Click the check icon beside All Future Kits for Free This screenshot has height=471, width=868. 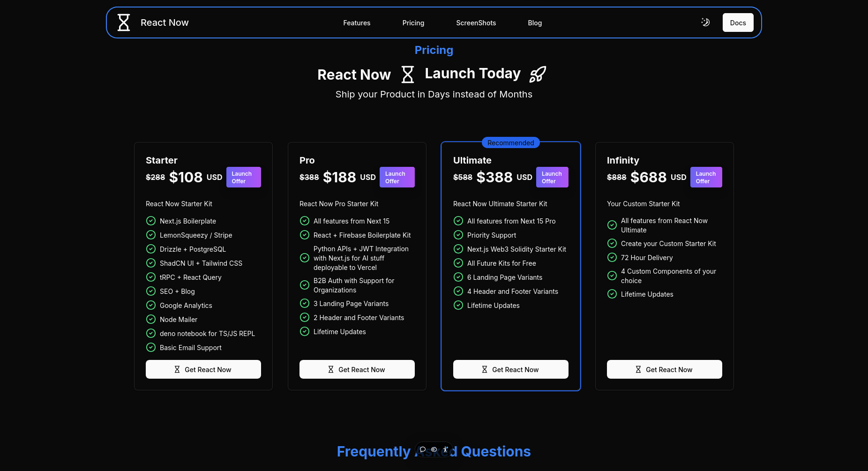(458, 263)
